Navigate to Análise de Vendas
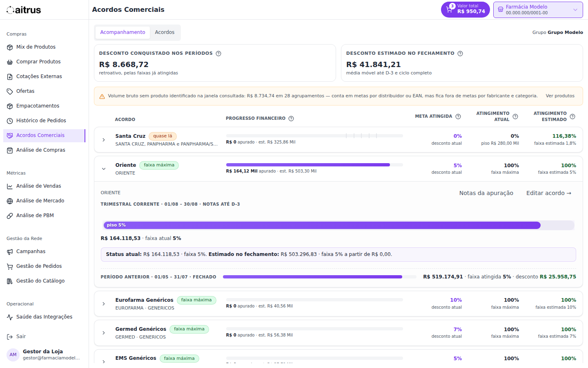Screen dimensions: 588x368 coord(44,186)
